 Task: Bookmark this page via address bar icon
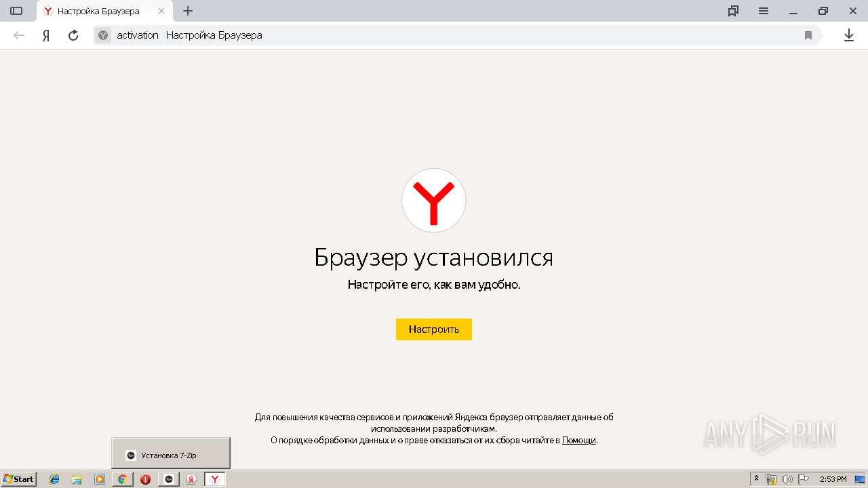click(x=808, y=35)
